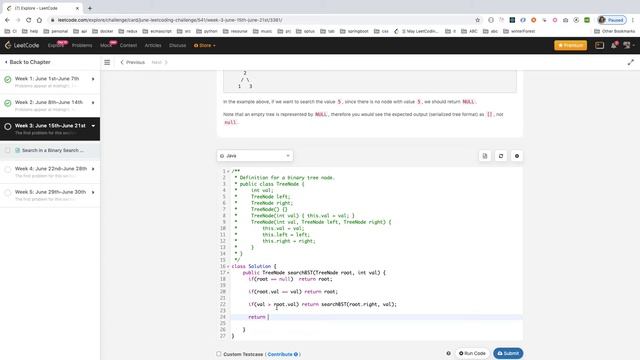640x360 pixels.
Task: Click the help question icon near Run Code
Action: 448,353
